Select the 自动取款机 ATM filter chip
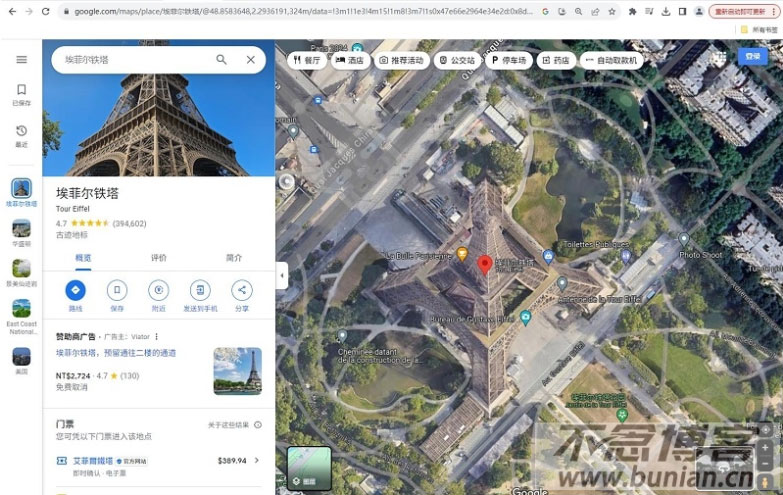The width and height of the screenshot is (783, 495). tap(611, 60)
